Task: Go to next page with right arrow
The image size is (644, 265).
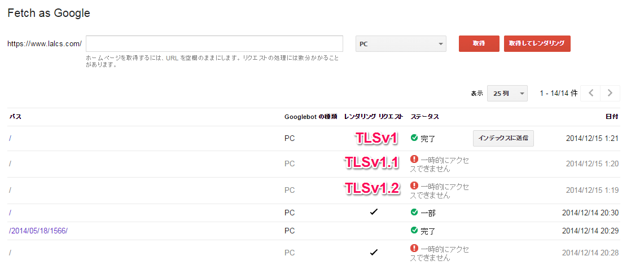Action: click(x=610, y=94)
